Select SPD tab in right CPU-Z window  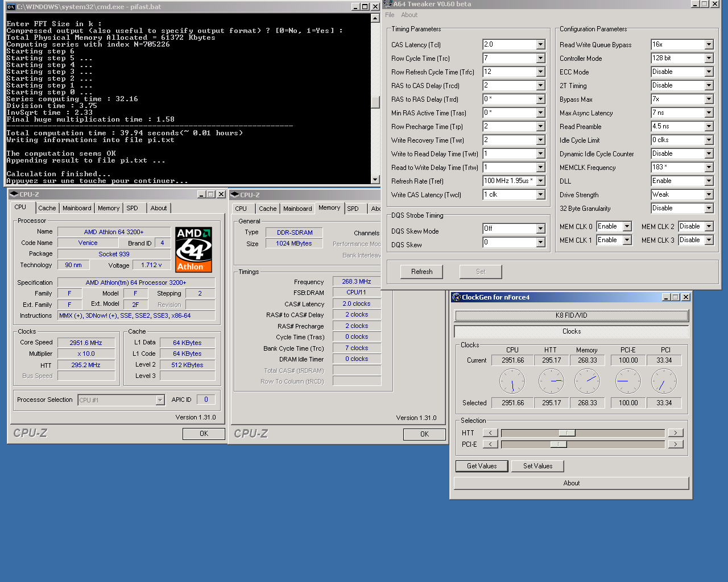353,209
